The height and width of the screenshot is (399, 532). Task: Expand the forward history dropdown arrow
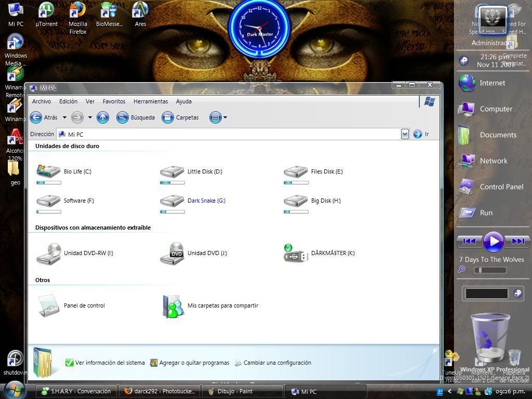coord(90,118)
